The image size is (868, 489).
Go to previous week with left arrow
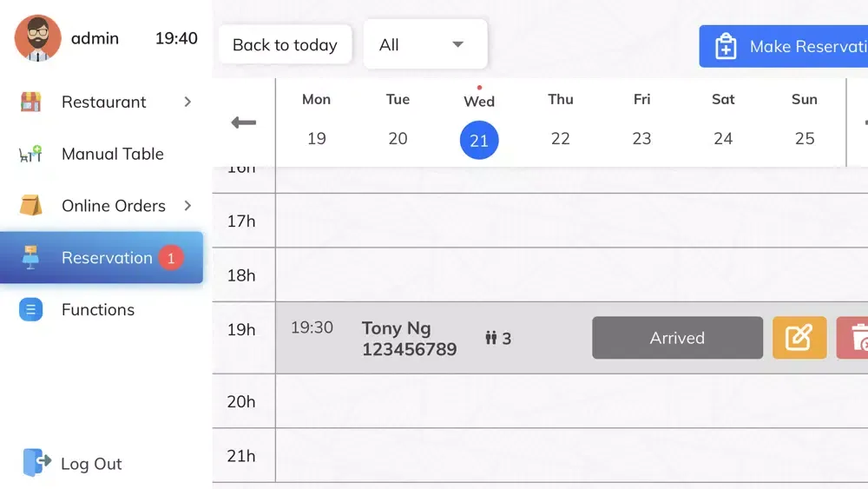tap(244, 122)
